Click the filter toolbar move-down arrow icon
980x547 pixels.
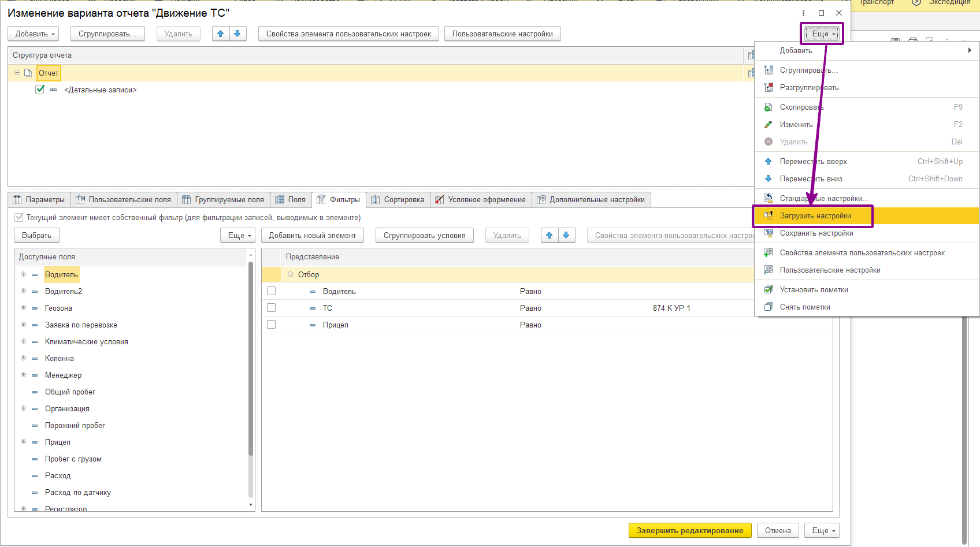click(566, 235)
